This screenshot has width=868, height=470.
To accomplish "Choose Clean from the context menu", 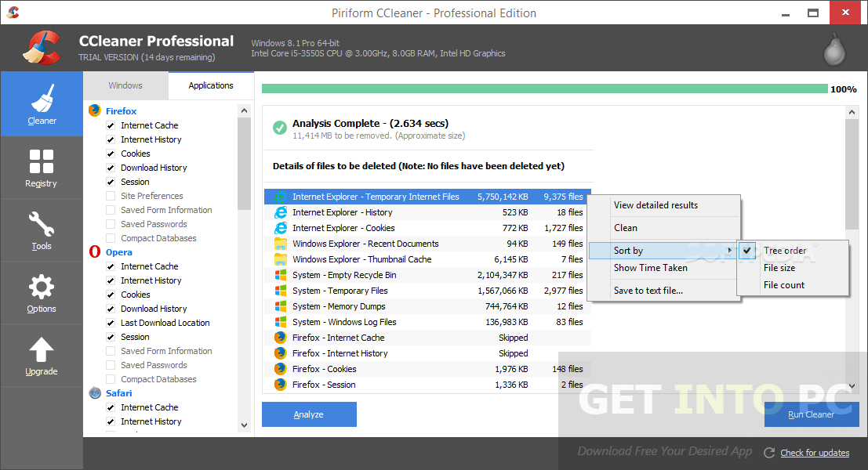I will [x=625, y=227].
